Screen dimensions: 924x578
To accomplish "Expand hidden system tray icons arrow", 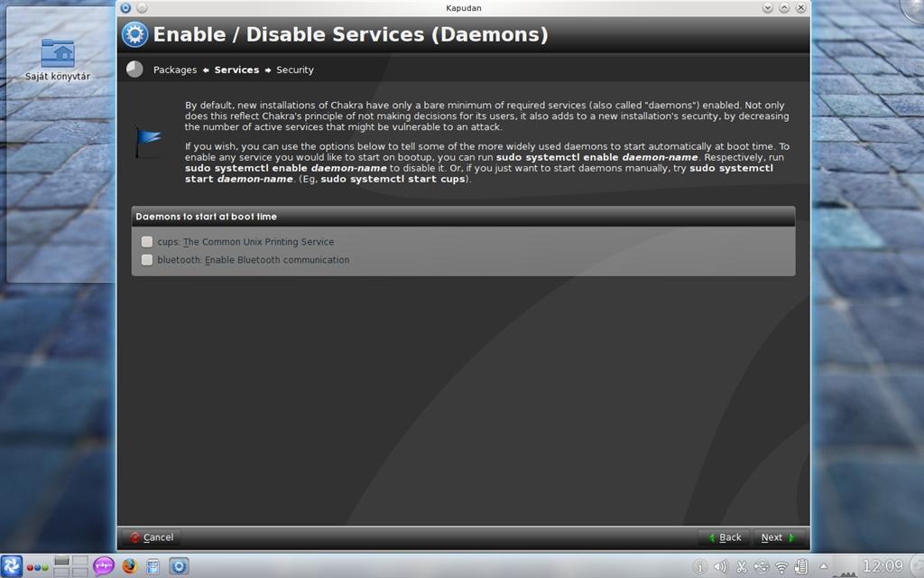I will 823,567.
